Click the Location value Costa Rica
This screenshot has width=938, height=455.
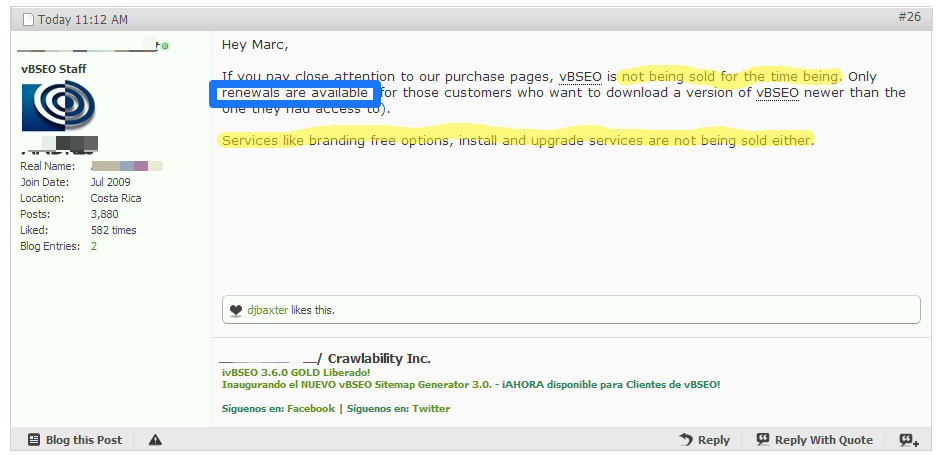click(x=116, y=198)
